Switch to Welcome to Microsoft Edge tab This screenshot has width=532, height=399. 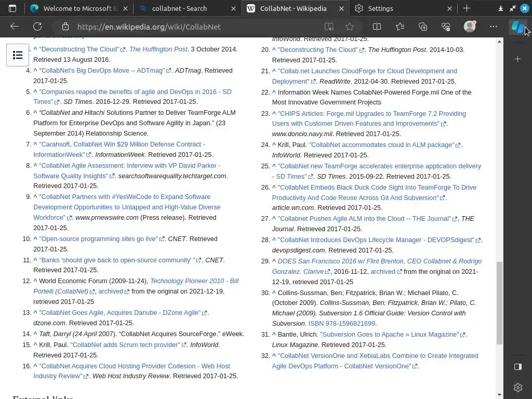[78, 8]
